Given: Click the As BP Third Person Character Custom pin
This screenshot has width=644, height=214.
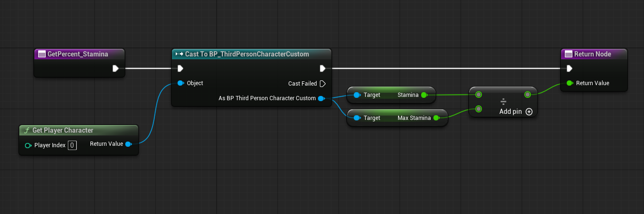Looking at the screenshot, I should tap(321, 98).
